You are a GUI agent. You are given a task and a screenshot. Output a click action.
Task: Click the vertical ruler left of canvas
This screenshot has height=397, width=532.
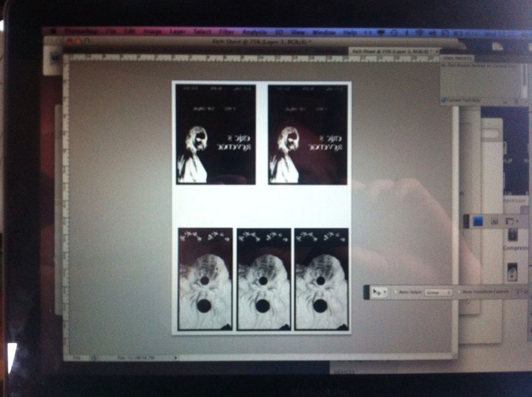point(66,207)
